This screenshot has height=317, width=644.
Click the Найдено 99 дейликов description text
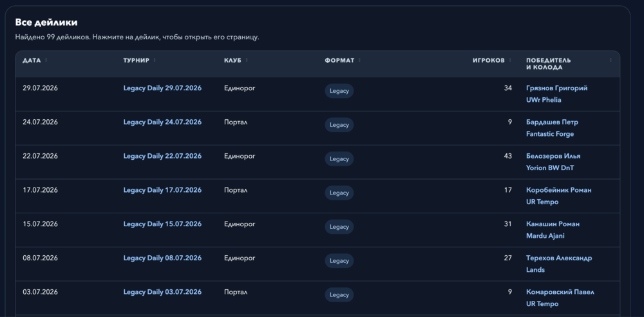point(137,37)
